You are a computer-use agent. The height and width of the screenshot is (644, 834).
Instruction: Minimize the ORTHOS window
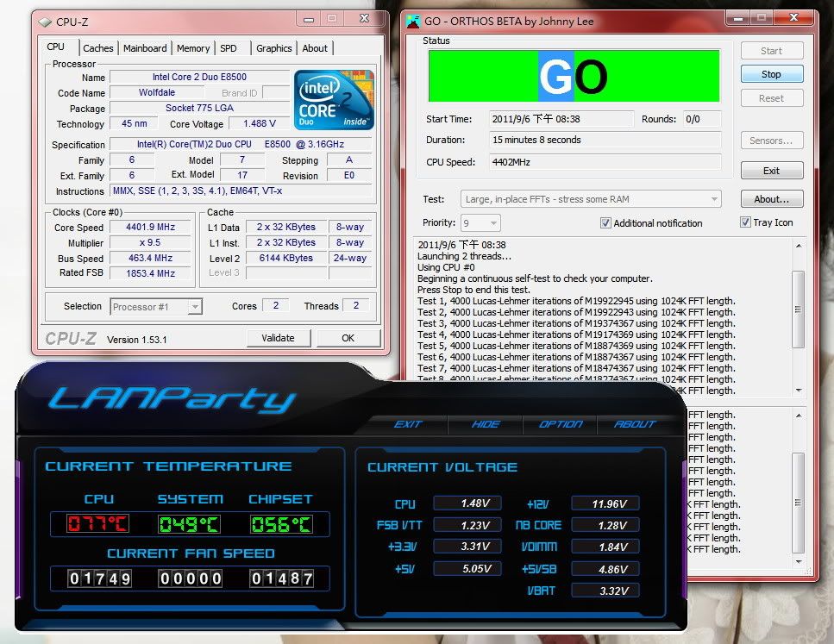[737, 18]
